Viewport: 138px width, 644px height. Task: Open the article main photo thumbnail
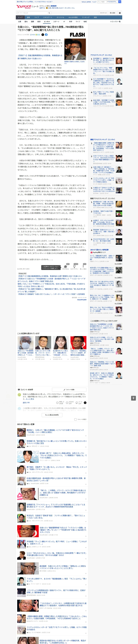click(x=75, y=49)
